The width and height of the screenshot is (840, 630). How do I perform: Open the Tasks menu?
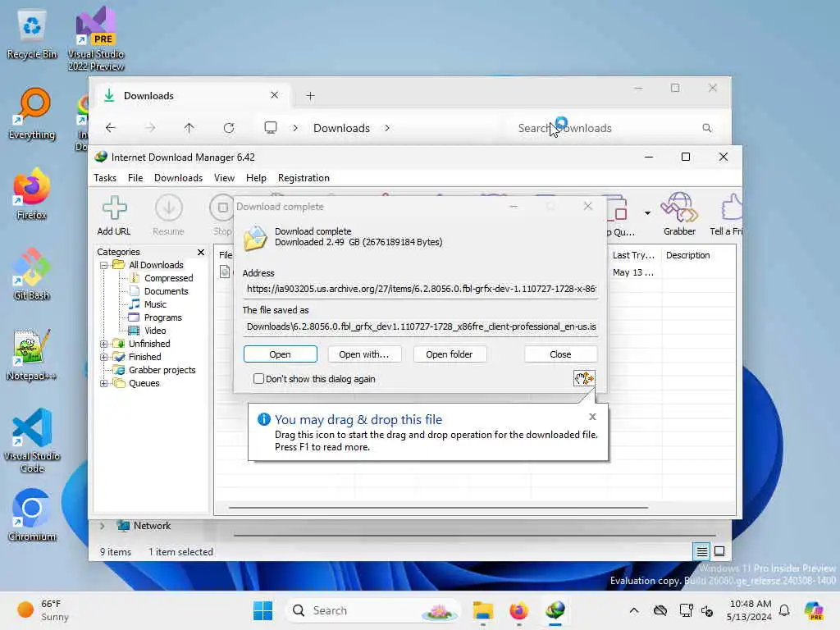(105, 178)
